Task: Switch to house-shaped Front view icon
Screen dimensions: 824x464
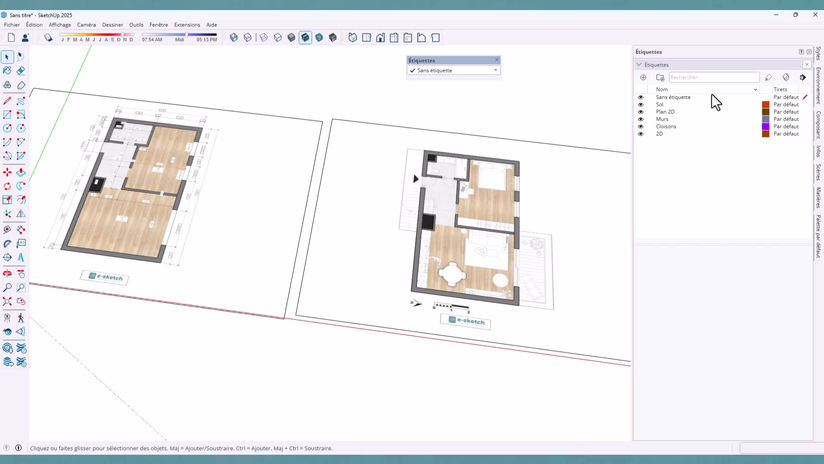Action: tap(380, 38)
